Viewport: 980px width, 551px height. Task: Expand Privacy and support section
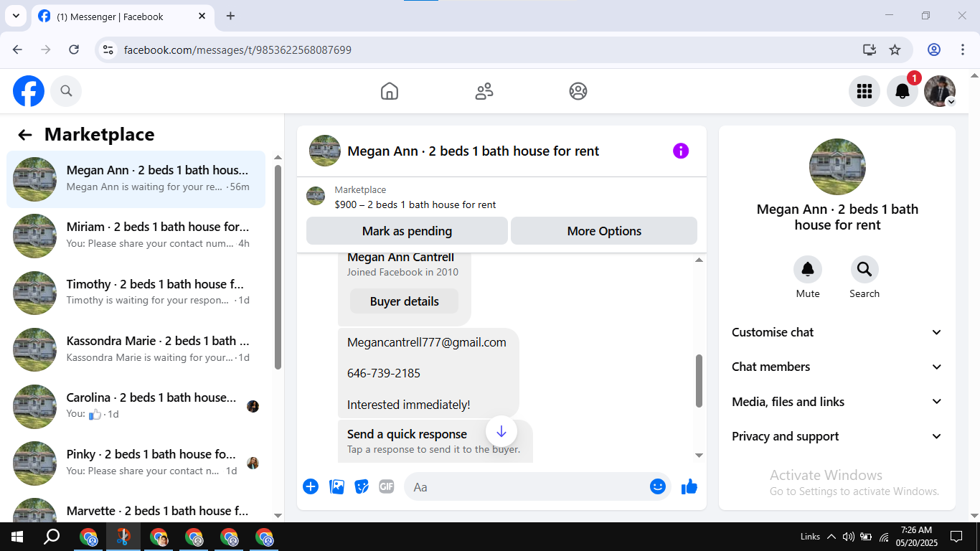click(837, 436)
